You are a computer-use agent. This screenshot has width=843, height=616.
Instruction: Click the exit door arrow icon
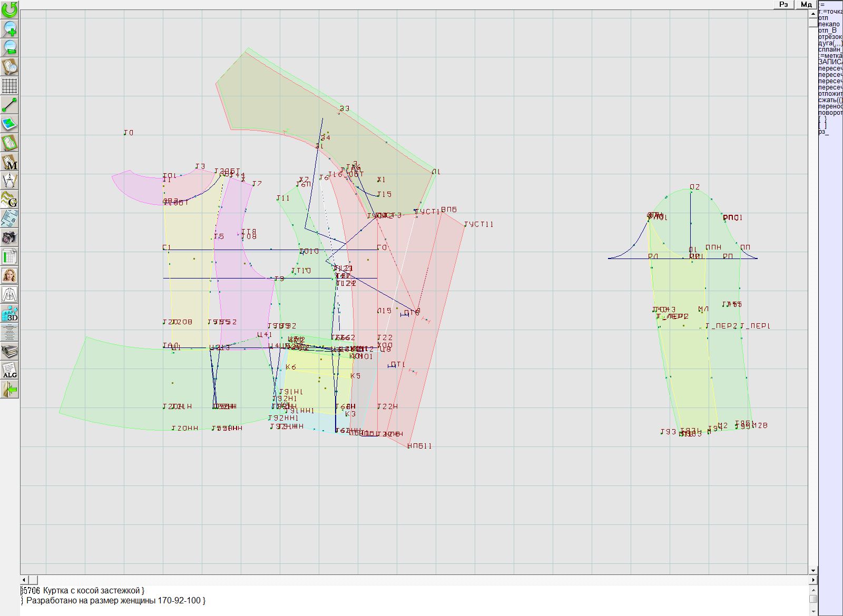[9, 390]
